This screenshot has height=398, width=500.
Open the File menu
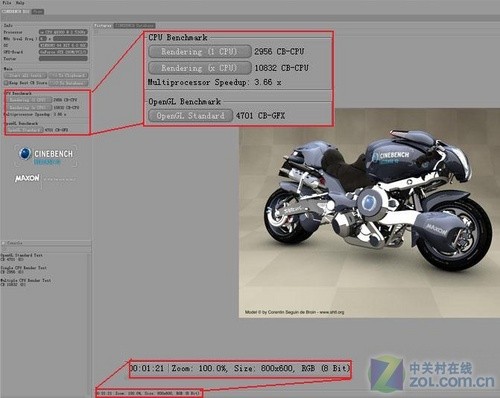pos(7,3)
